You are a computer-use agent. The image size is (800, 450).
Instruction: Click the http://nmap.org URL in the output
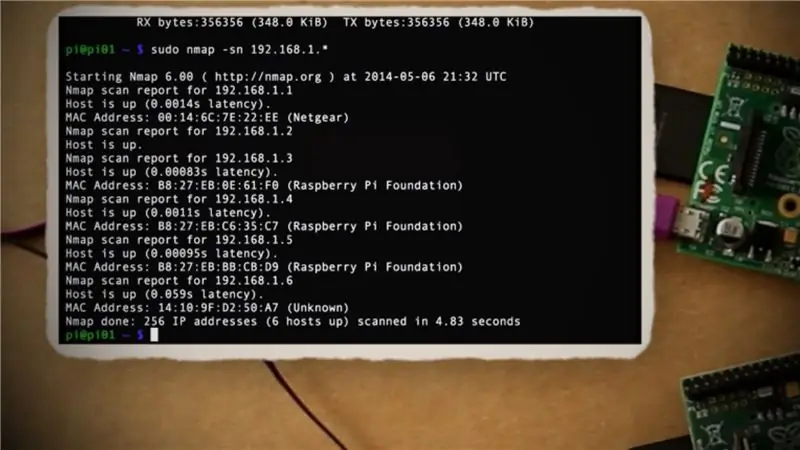[x=268, y=77]
